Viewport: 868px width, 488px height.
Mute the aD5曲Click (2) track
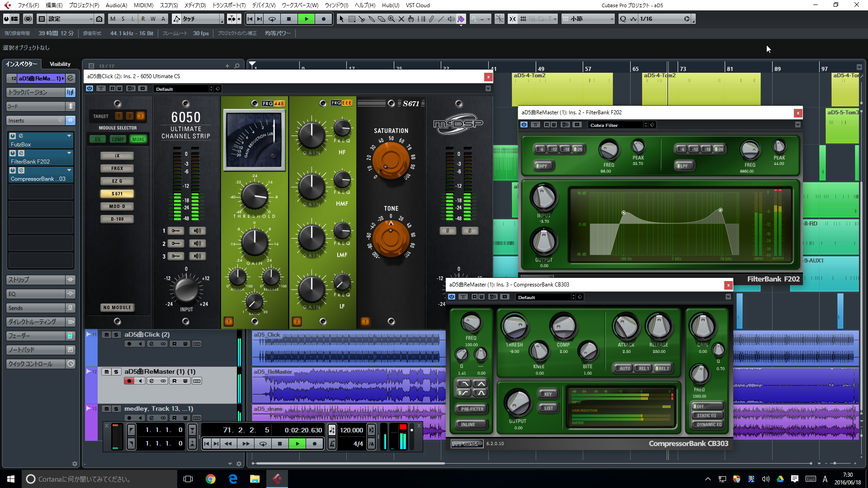106,335
